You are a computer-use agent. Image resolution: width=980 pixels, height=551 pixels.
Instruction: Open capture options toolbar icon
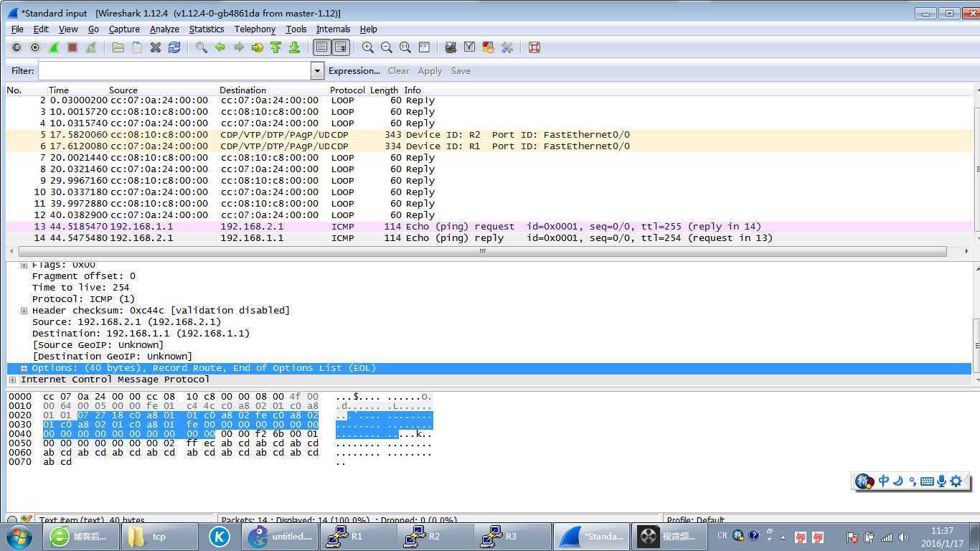click(35, 47)
